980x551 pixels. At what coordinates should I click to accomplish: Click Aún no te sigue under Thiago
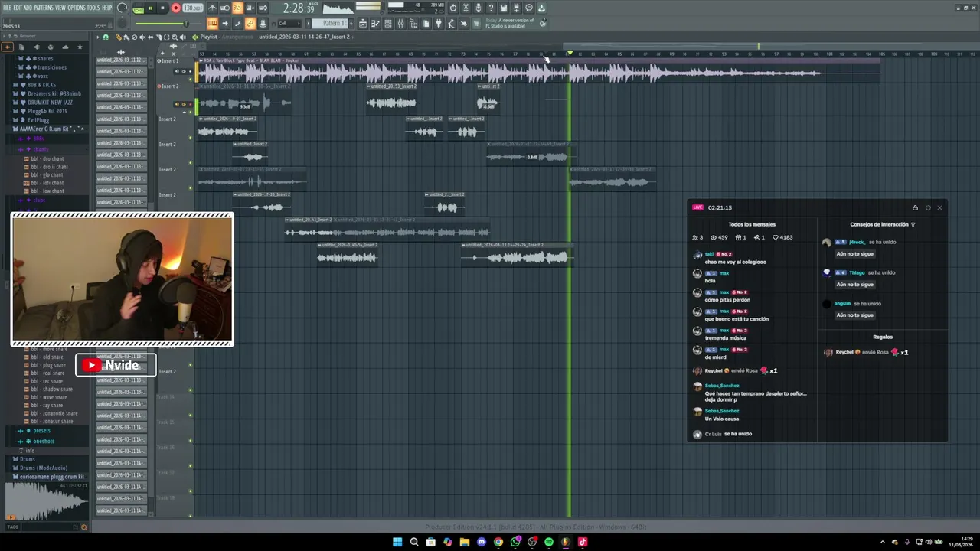pyautogui.click(x=855, y=284)
